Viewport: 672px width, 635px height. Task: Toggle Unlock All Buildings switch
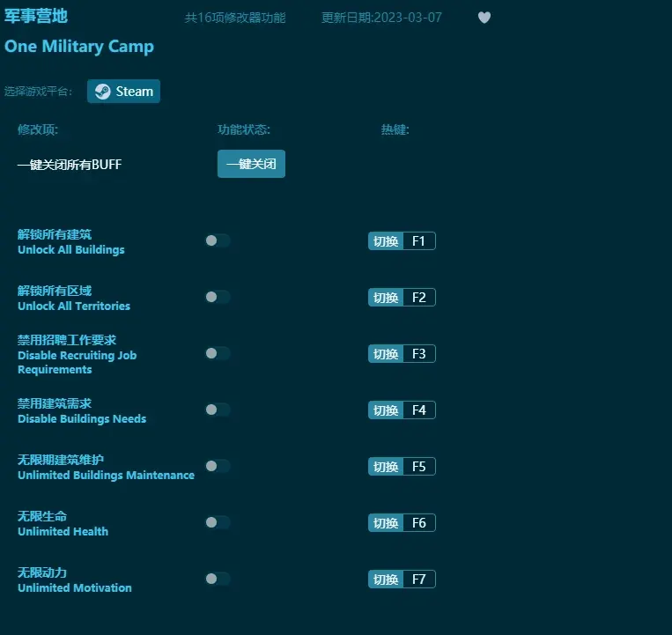point(218,240)
